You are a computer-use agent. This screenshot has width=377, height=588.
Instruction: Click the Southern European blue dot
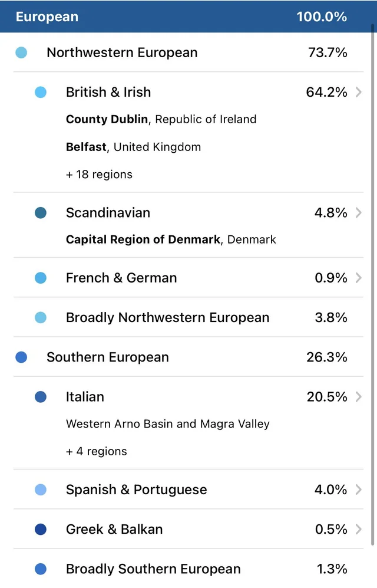pyautogui.click(x=21, y=357)
